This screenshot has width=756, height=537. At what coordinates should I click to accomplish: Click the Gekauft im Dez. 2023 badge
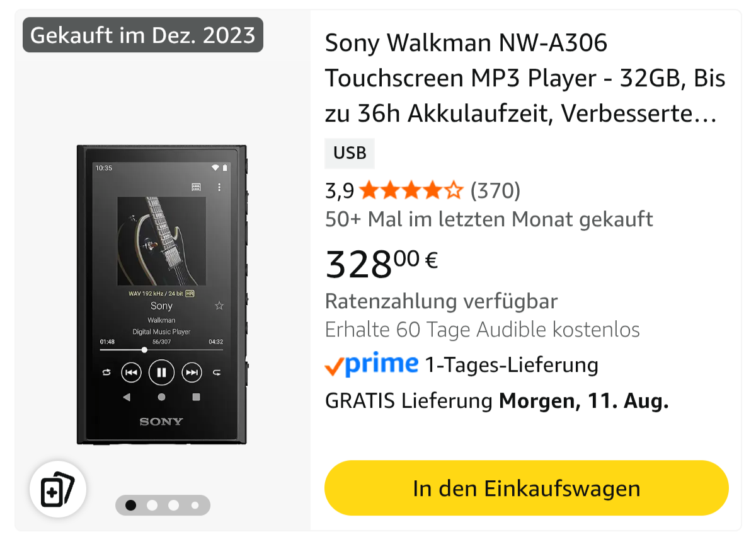(143, 35)
